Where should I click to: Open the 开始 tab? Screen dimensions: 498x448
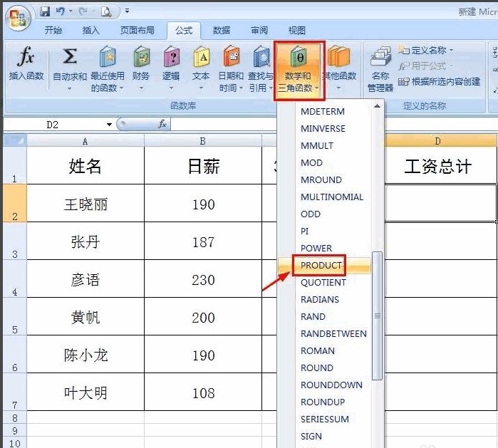point(53,31)
